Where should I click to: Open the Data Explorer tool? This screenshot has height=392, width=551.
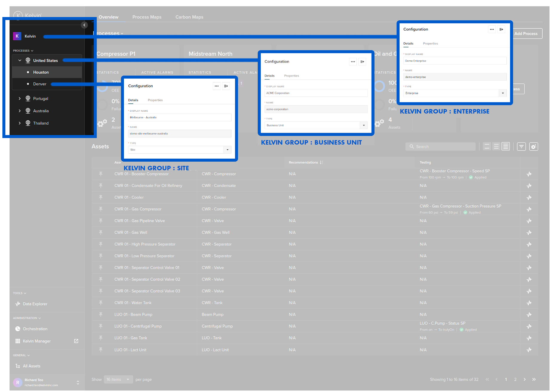pos(35,304)
